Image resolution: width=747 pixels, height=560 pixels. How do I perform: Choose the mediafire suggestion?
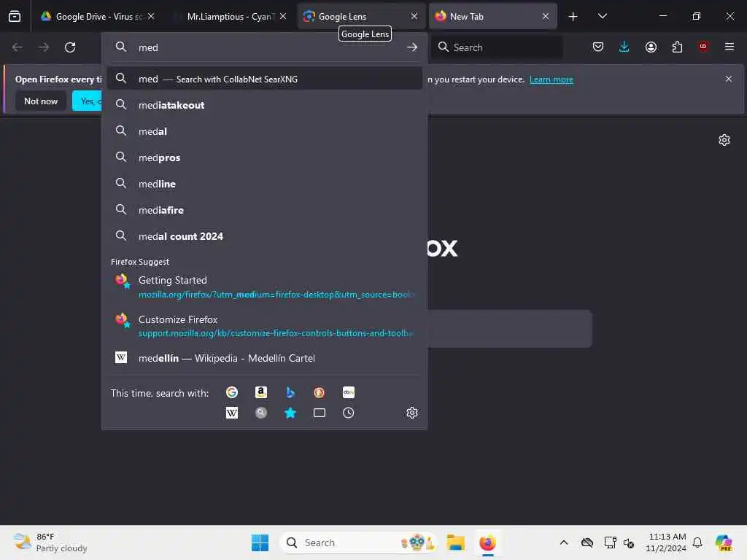(264, 210)
